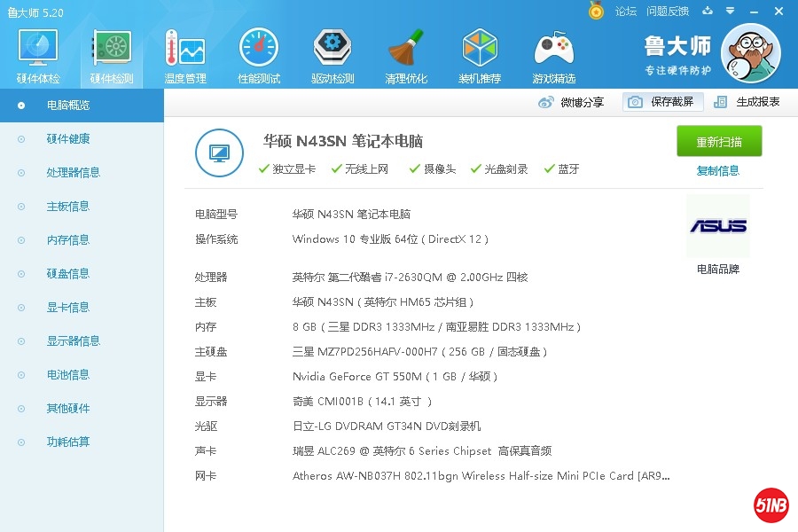Open the 装机推荐 cube icon
798x532 pixels.
(480, 55)
